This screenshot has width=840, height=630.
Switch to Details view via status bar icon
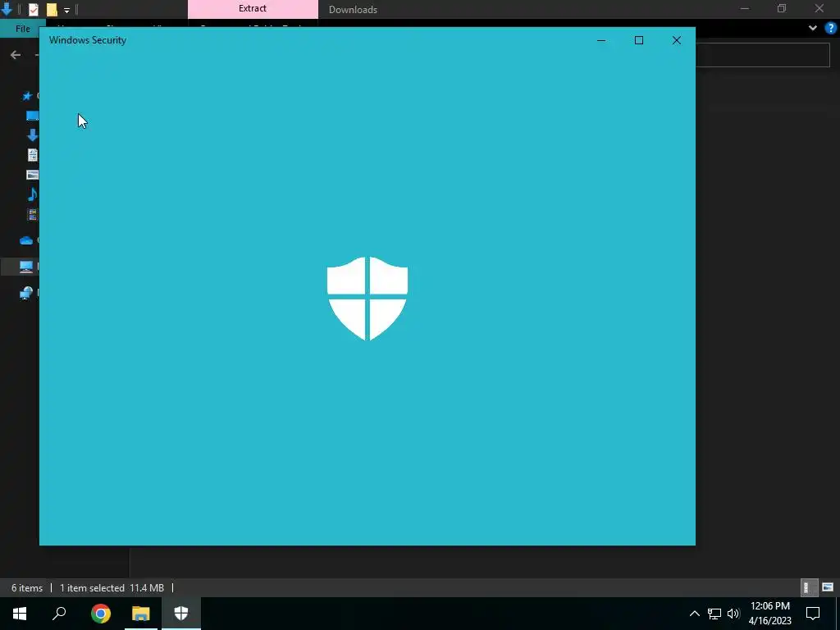tap(808, 587)
